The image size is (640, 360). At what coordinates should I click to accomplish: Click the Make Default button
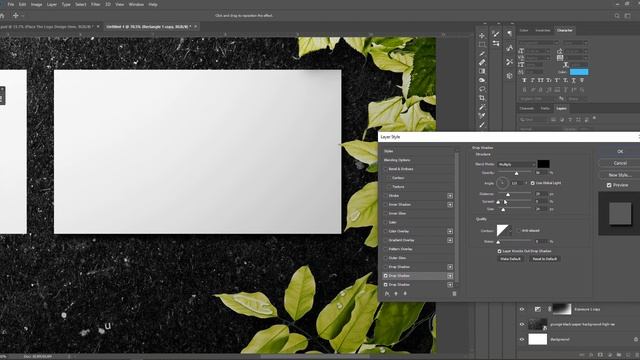[x=510, y=259]
